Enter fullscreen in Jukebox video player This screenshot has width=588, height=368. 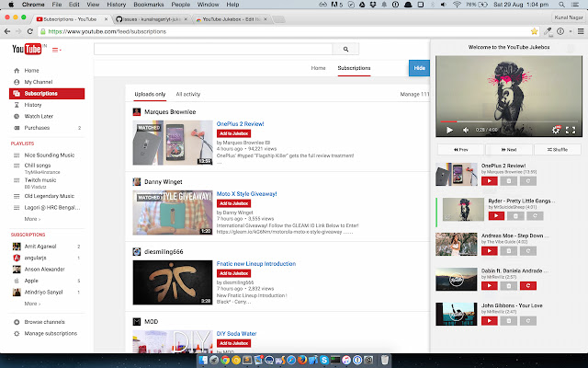coord(571,130)
